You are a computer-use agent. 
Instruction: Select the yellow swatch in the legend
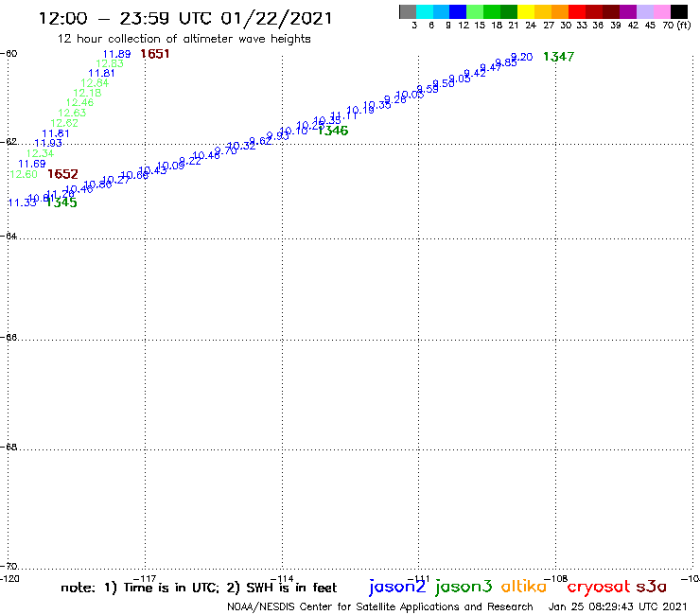pos(526,11)
